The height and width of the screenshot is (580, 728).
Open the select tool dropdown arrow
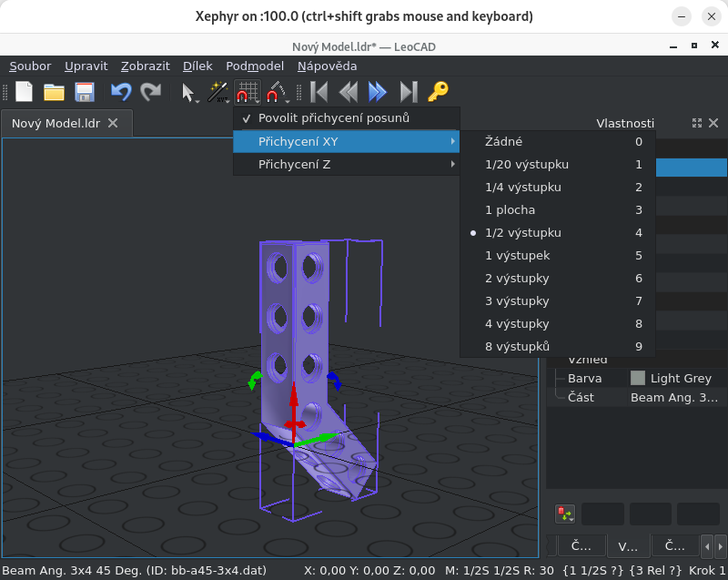[x=198, y=99]
